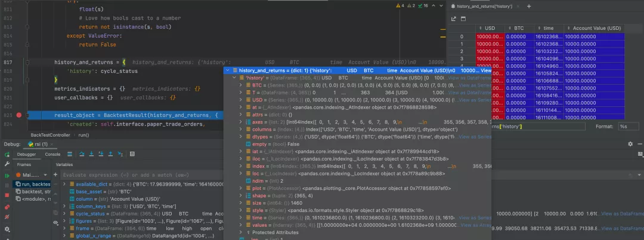Click Step Into My Code icon

pos(101,154)
